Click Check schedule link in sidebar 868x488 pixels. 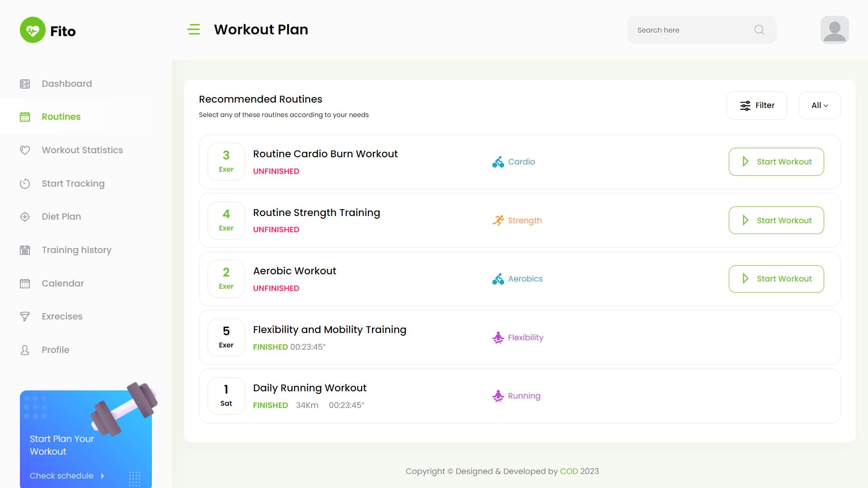coord(61,475)
